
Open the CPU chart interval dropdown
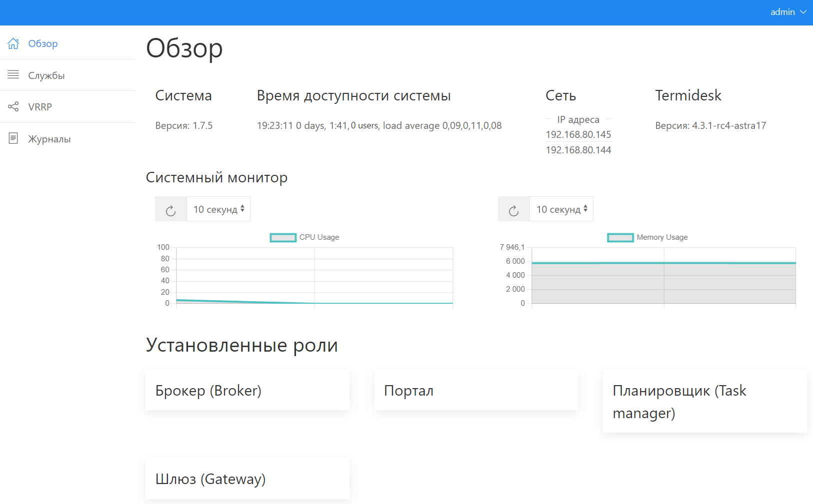[x=218, y=209]
